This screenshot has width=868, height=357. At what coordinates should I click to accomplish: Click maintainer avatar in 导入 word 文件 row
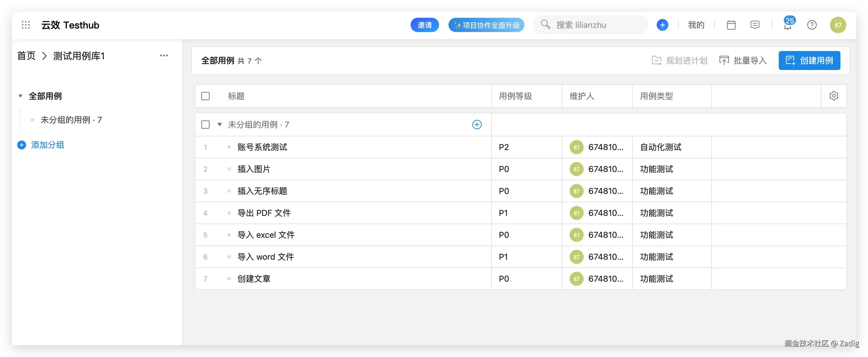[576, 257]
